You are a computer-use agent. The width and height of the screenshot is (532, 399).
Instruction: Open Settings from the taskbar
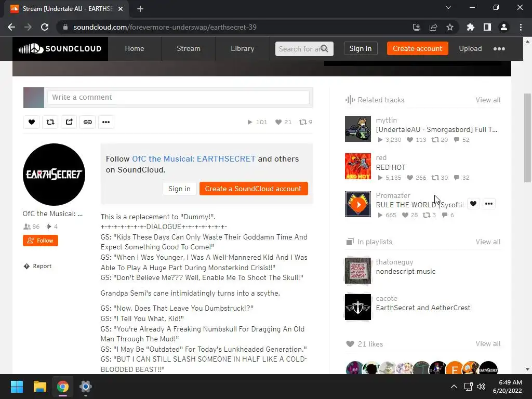(86, 387)
